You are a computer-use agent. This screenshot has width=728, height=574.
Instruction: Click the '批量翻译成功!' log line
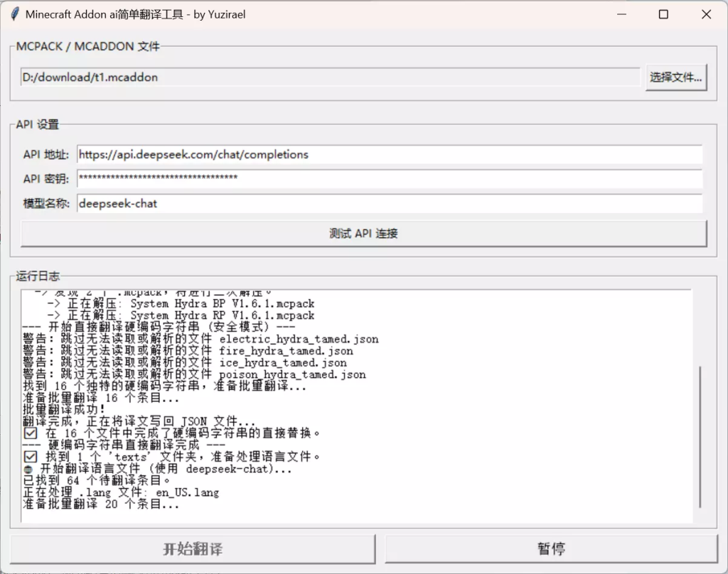(x=64, y=409)
